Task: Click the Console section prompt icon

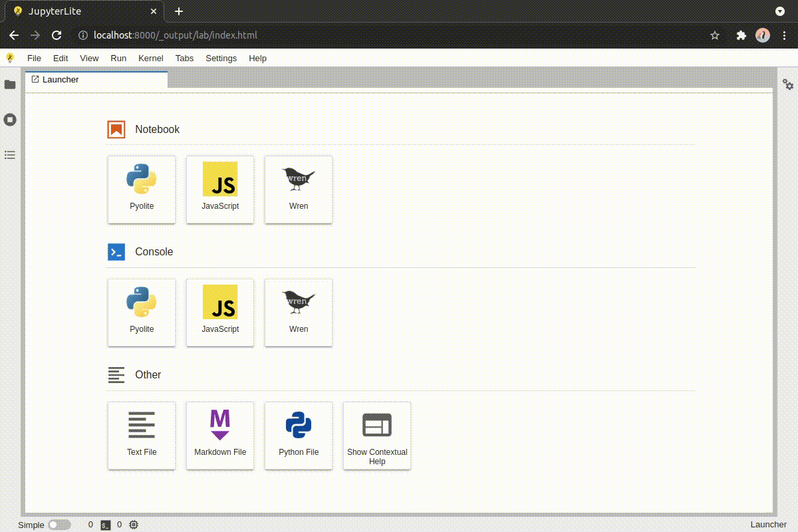Action: click(116, 252)
